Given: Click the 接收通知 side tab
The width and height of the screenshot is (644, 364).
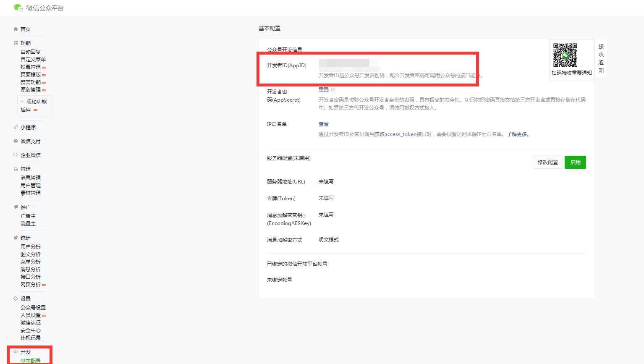Looking at the screenshot, I should (x=601, y=58).
